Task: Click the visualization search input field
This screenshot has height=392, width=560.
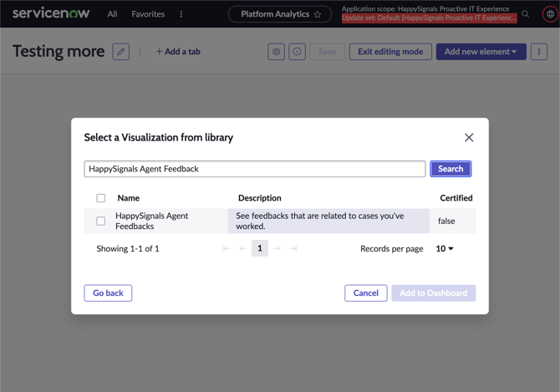Action: [254, 169]
